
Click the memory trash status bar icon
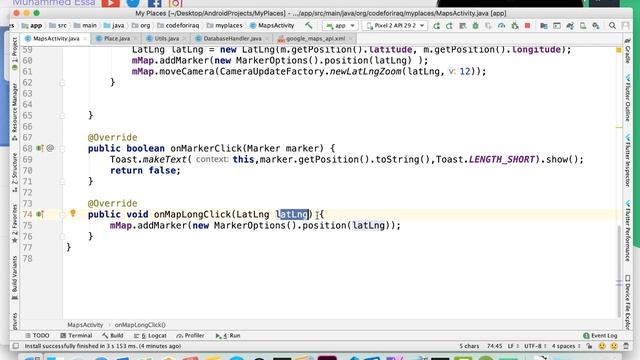pos(627,346)
